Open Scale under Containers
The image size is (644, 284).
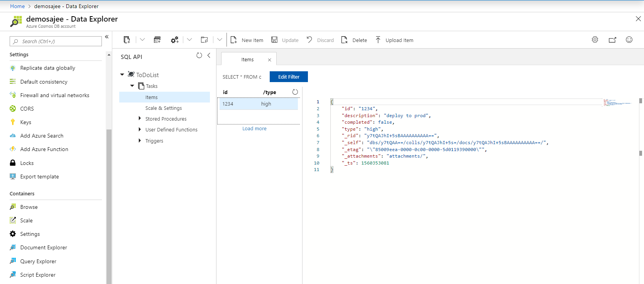[x=26, y=220]
